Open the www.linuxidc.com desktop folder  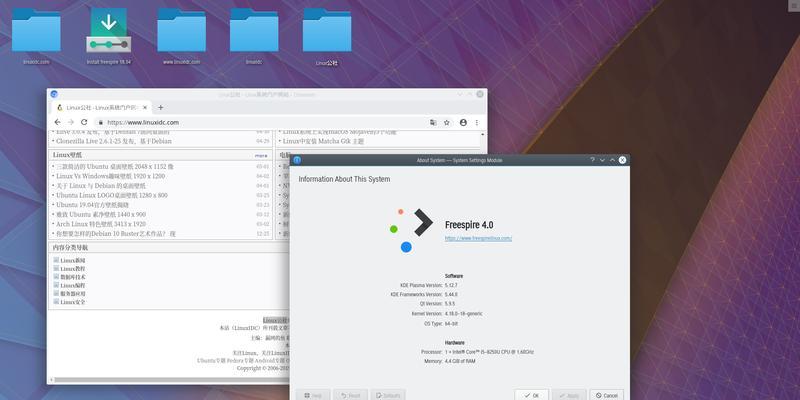coord(181,36)
